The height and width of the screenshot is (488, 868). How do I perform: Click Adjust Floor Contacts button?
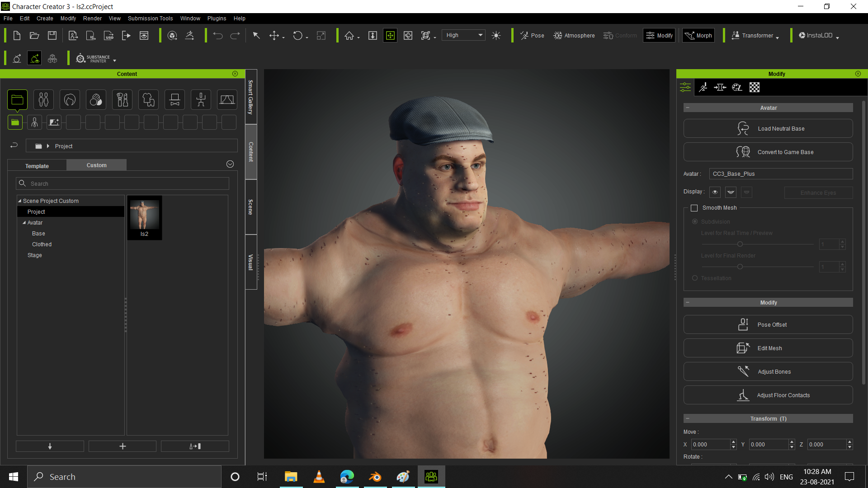[768, 395]
